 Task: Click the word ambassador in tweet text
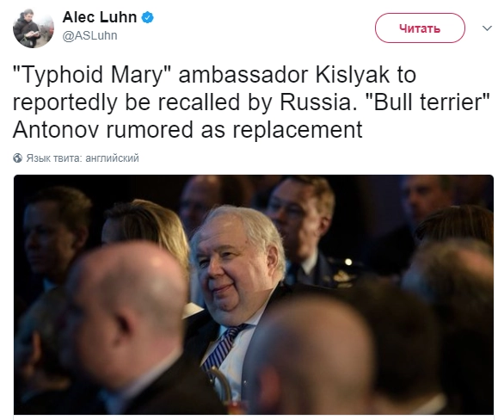(x=243, y=74)
